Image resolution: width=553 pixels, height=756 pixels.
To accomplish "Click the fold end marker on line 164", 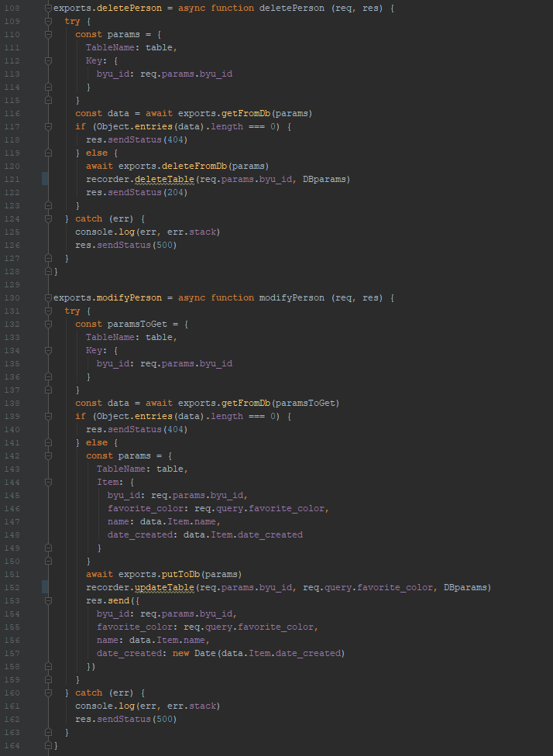I will click(48, 745).
